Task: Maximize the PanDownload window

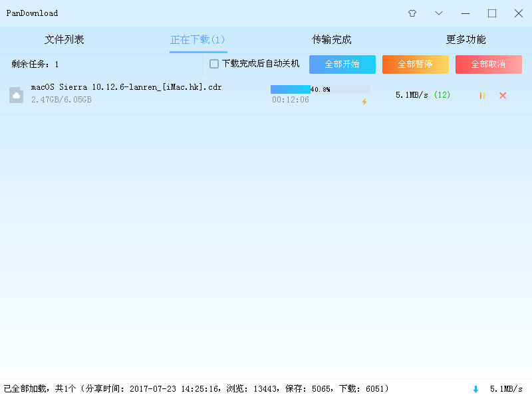Action: coord(492,13)
